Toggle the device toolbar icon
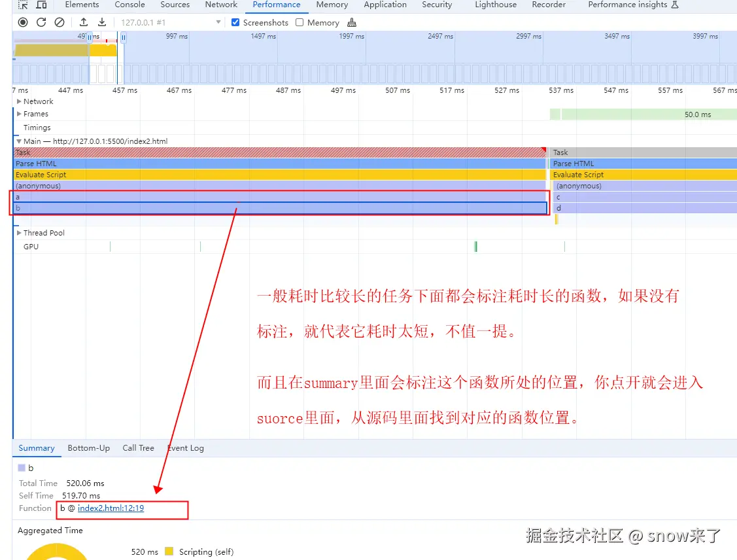This screenshot has height=560, width=737. tap(41, 5)
